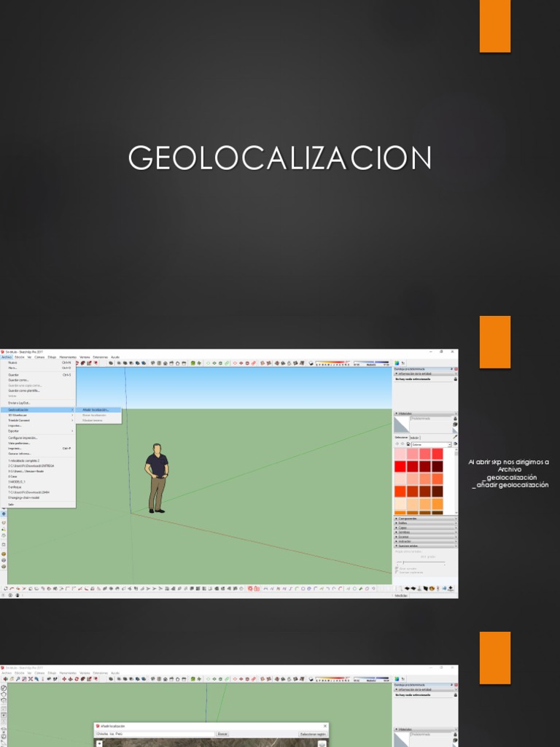Image resolution: width=560 pixels, height=747 pixels.
Task: Open Dibujo menu in first SketchUp window
Action: (x=52, y=357)
